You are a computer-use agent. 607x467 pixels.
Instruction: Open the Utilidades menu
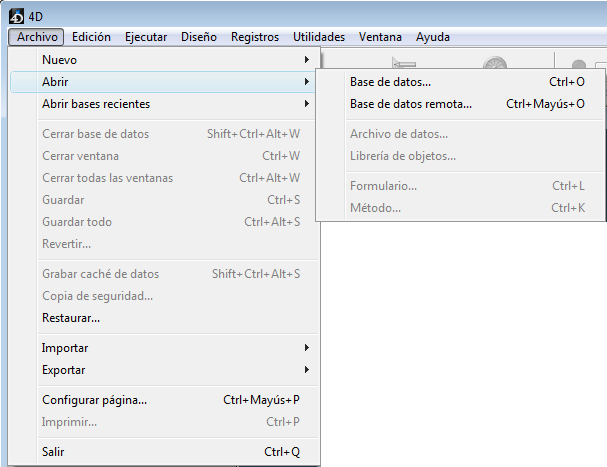point(319,37)
